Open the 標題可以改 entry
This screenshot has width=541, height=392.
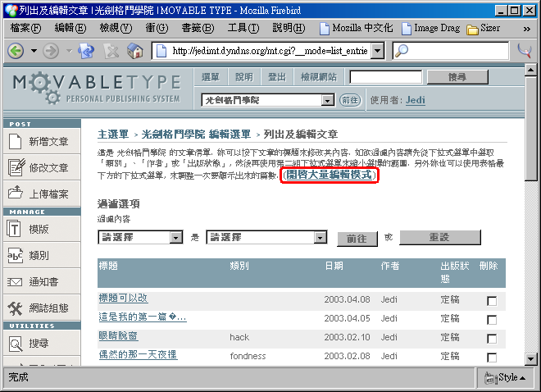[x=123, y=298]
